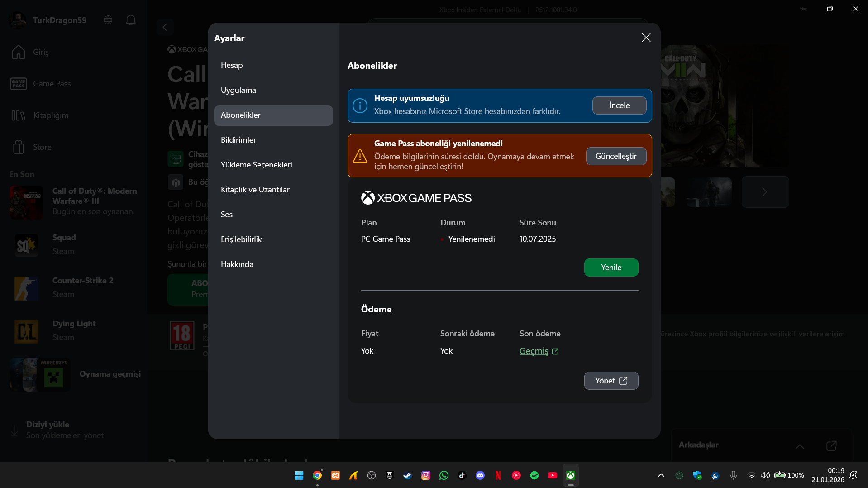Click the green Yenile button
Screen dimensions: 868x488
coord(611,268)
